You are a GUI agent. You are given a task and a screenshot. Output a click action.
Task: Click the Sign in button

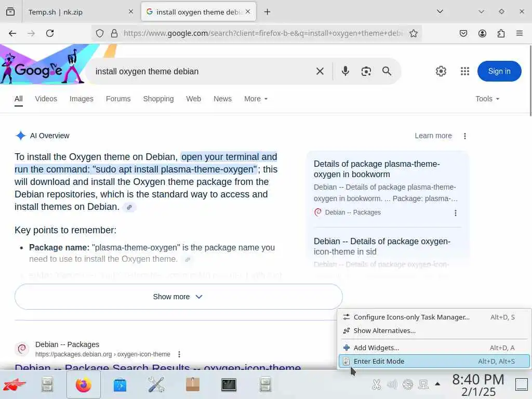click(499, 71)
